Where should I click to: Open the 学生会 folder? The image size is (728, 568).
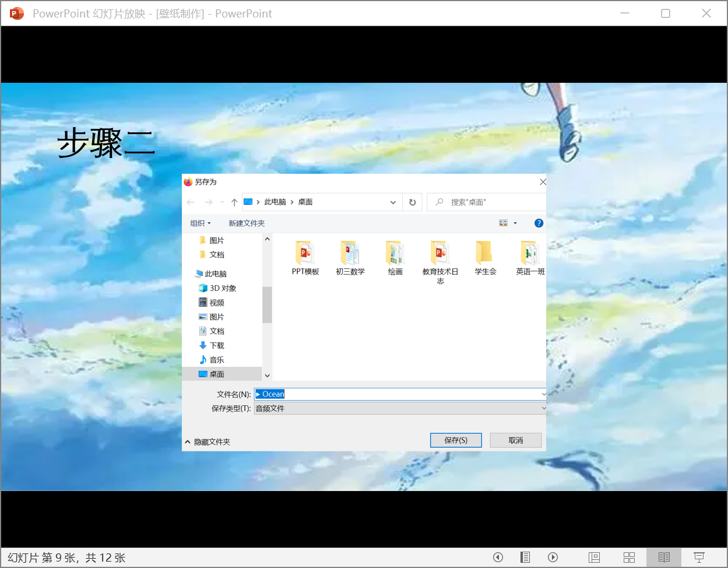click(x=486, y=258)
